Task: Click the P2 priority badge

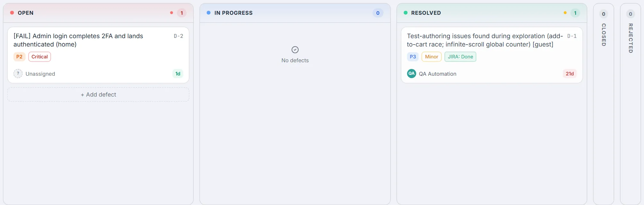Action: coord(19,57)
